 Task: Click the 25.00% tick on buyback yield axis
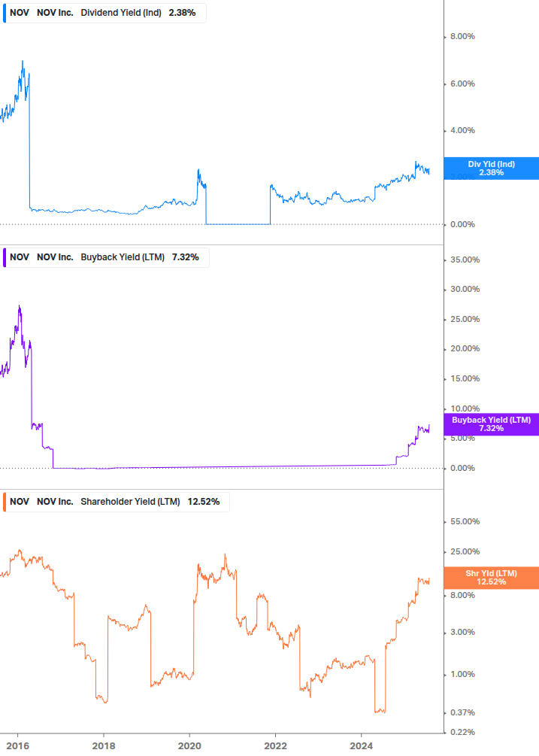pos(465,319)
